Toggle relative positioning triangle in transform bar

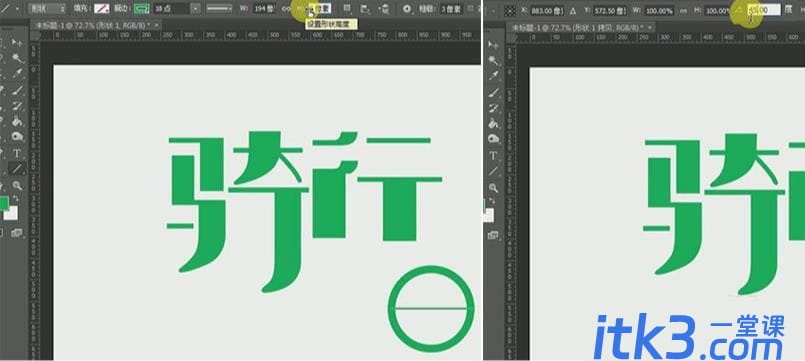pyautogui.click(x=573, y=11)
